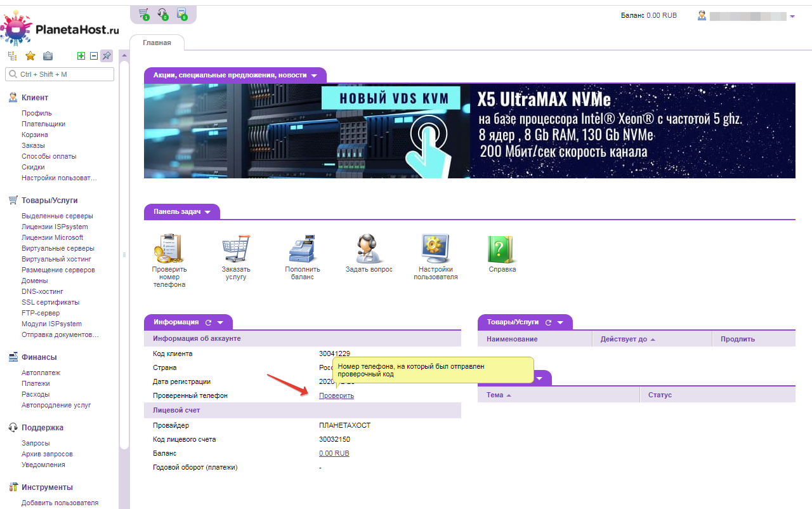Toggle the pin menu icon
This screenshot has width=812, height=509.
pyautogui.click(x=107, y=56)
